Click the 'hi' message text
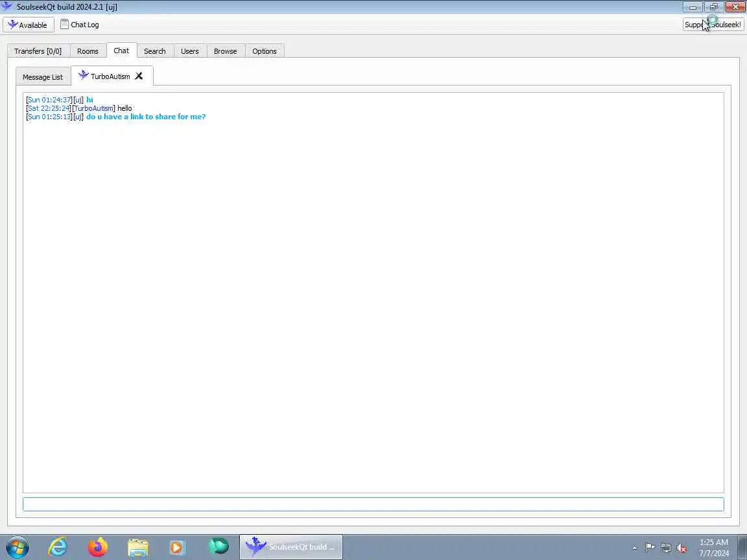This screenshot has width=747, height=560. [89, 100]
